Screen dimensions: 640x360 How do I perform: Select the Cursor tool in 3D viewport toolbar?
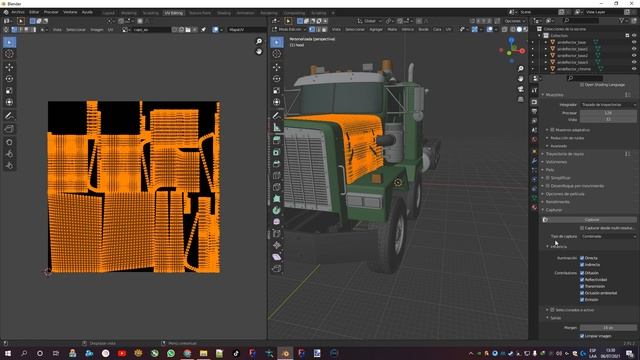pyautogui.click(x=277, y=54)
